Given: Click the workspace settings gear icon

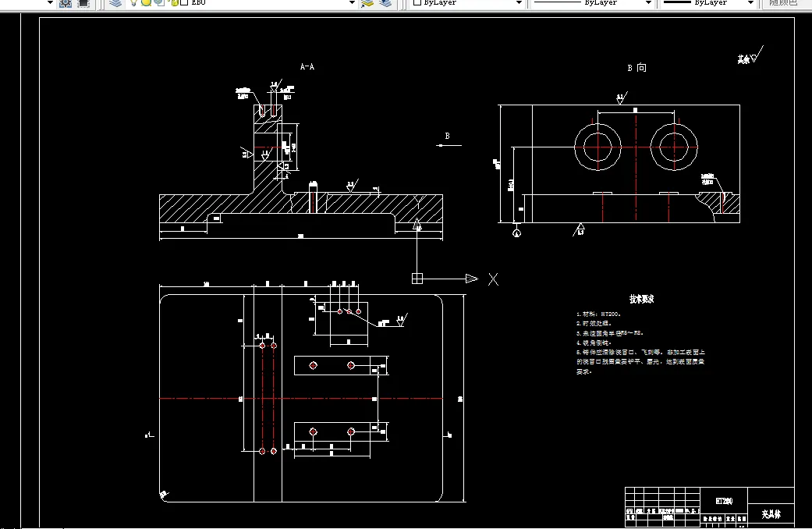Looking at the screenshot, I should 66,2.
